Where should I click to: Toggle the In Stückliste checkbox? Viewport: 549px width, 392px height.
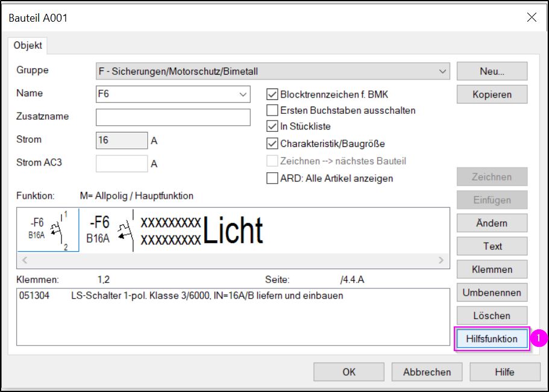[272, 126]
